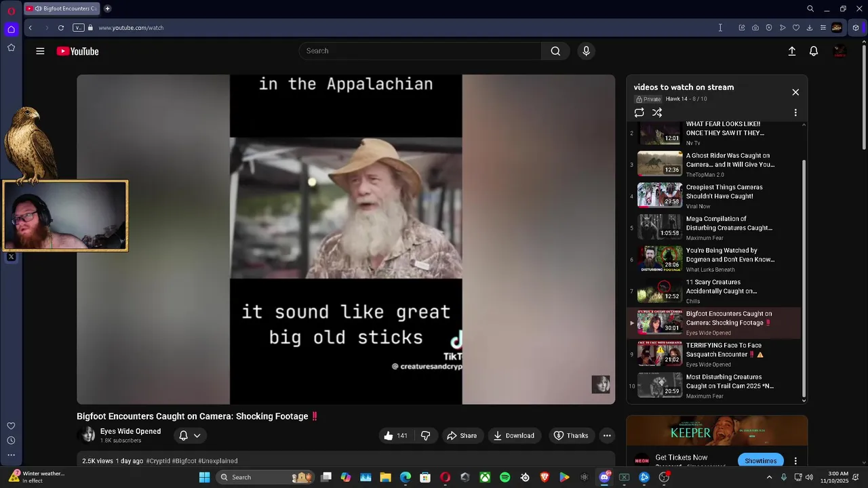The width and height of the screenshot is (868, 488).
Task: Open the playlist title videos to watch on stream
Action: pyautogui.click(x=684, y=87)
